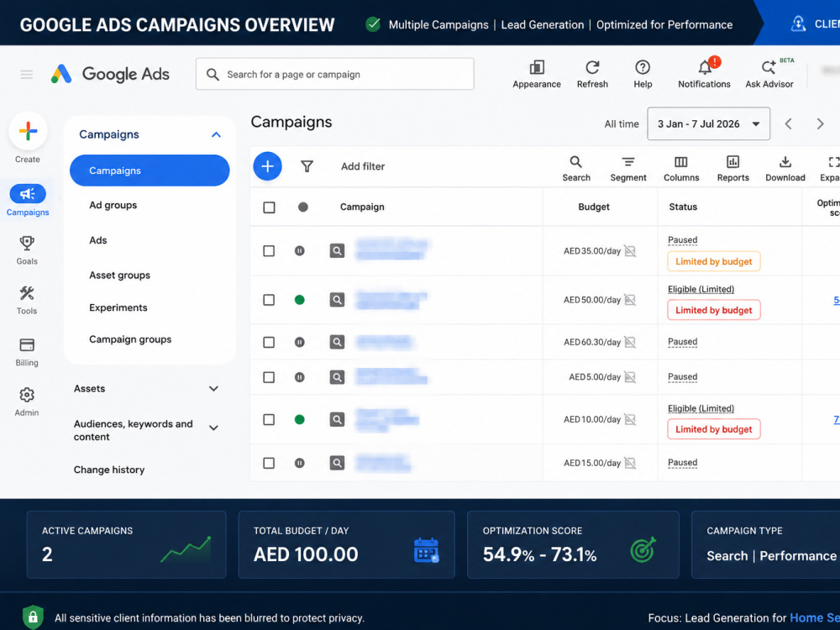This screenshot has height=630, width=840.
Task: Check the AED 10.00/day campaign checkbox
Action: (269, 419)
